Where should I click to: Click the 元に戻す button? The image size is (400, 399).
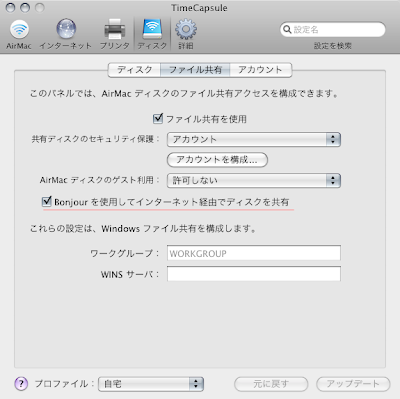click(x=271, y=384)
